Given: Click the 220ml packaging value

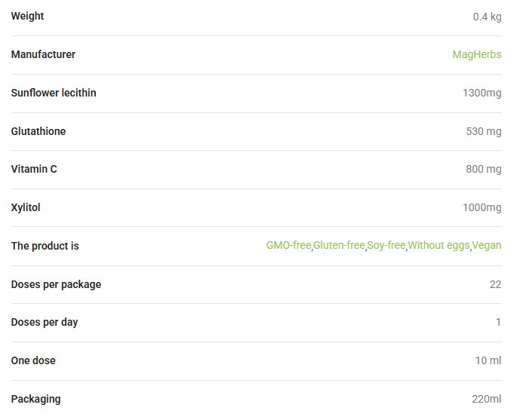Looking at the screenshot, I should [486, 400].
